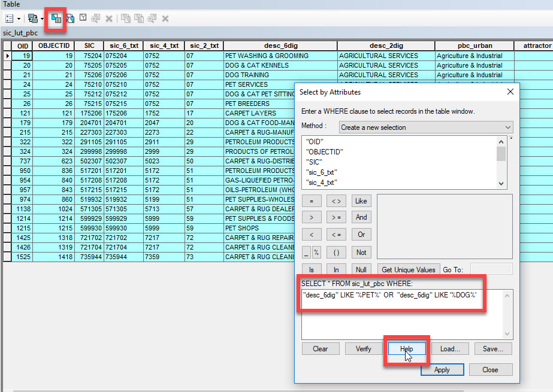Click the row selector for OID 19
Viewport: 553px width, 392px height.
tap(7, 56)
